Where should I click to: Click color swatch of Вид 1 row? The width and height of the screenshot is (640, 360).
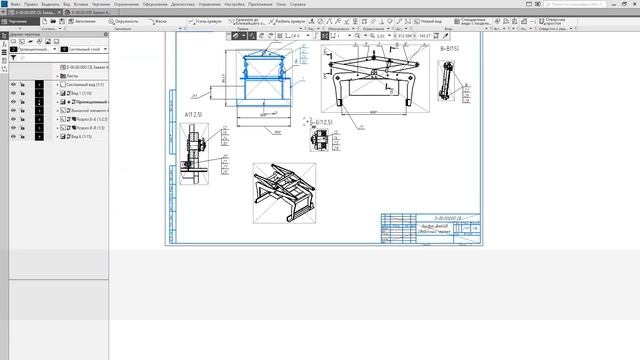tap(39, 93)
